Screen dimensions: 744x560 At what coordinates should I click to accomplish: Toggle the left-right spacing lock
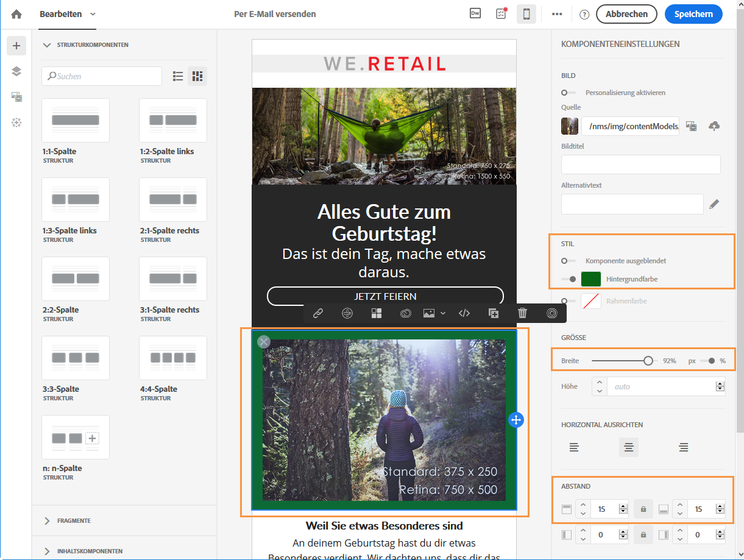[643, 535]
